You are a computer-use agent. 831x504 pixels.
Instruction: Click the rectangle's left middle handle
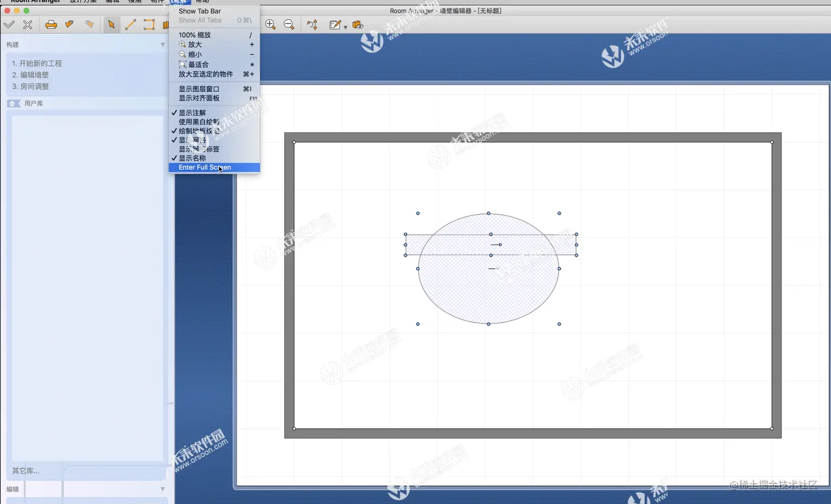click(406, 245)
